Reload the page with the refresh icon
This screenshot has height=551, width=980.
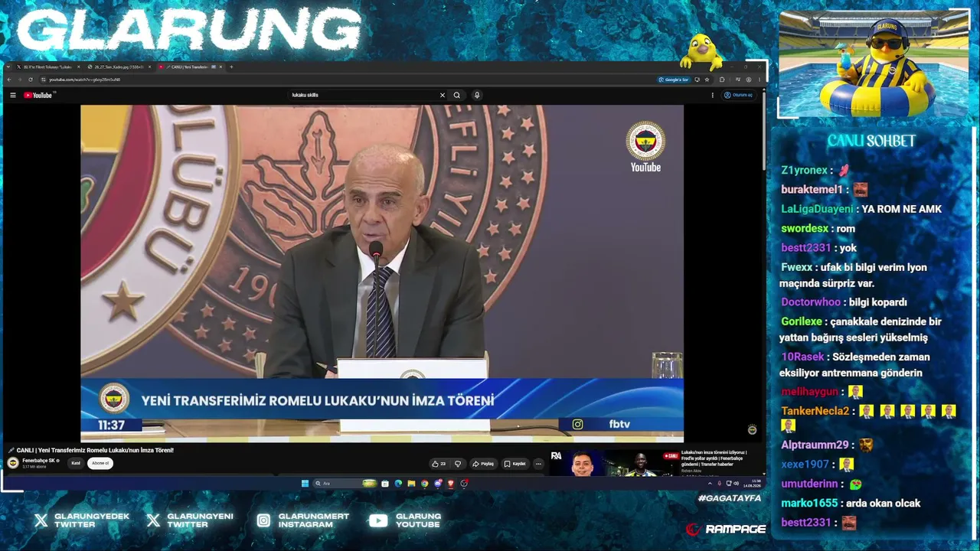click(31, 80)
